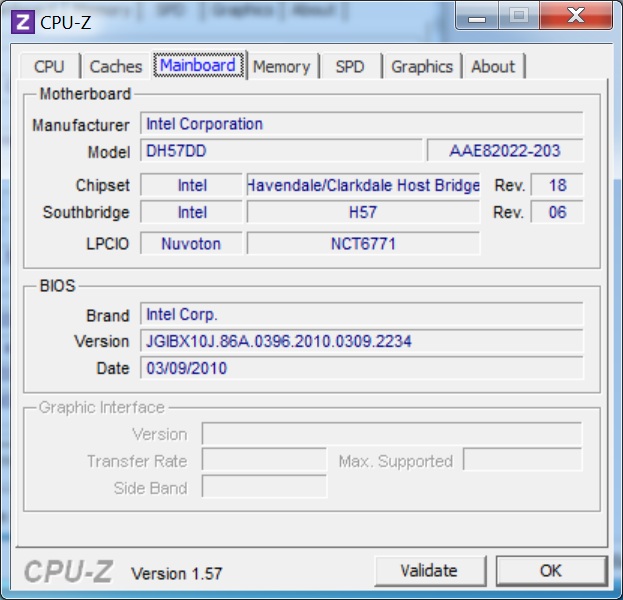623x600 pixels.
Task: Click the empty Max. Supported field
Action: (x=522, y=460)
